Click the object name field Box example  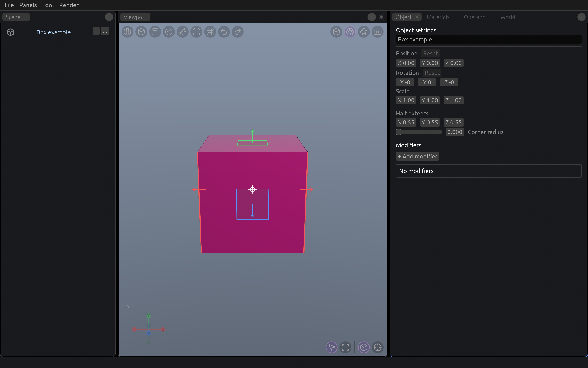pos(489,39)
